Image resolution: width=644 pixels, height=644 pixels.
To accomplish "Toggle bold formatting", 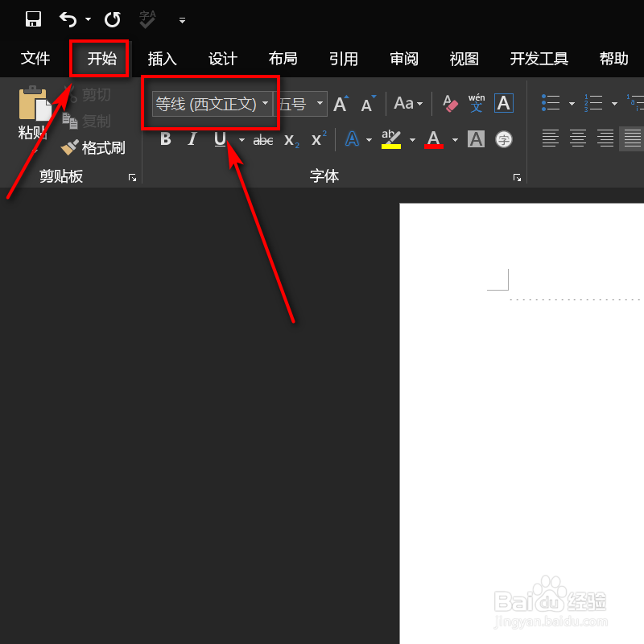I will (x=165, y=138).
